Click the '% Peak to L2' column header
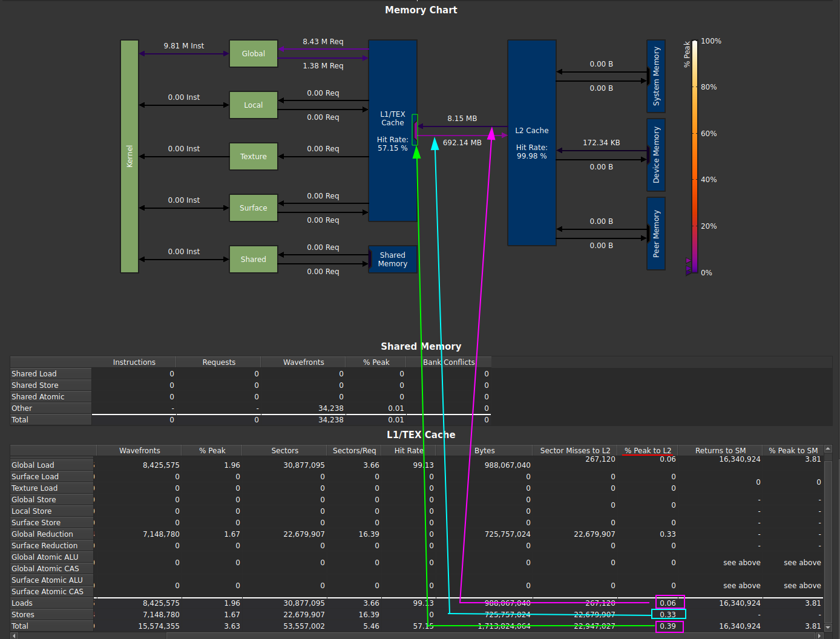Image resolution: width=840 pixels, height=639 pixels. pyautogui.click(x=648, y=451)
